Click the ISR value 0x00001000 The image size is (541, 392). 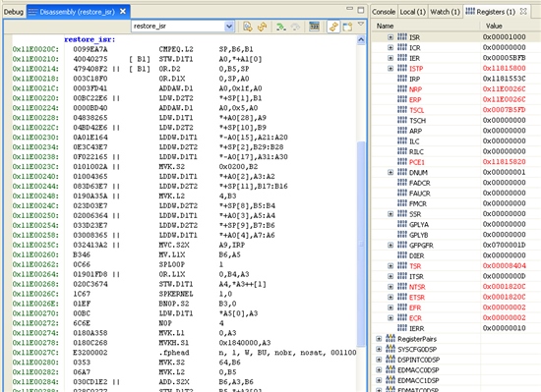pos(504,37)
